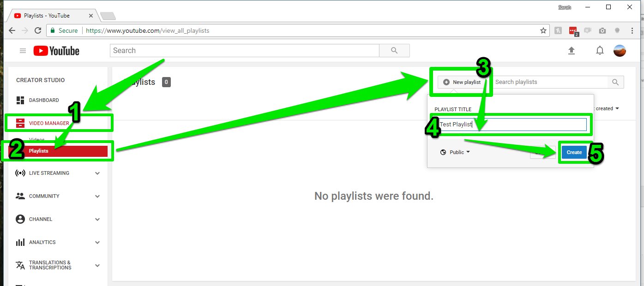Click the browser address bar URL
The height and width of the screenshot is (286, 644).
tap(148, 31)
